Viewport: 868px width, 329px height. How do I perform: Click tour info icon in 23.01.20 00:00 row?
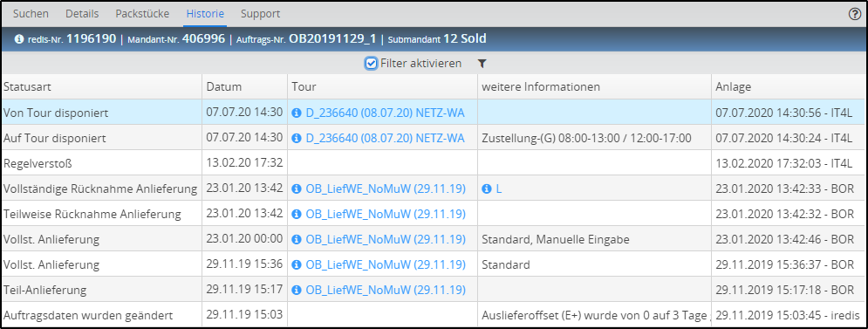click(x=296, y=239)
